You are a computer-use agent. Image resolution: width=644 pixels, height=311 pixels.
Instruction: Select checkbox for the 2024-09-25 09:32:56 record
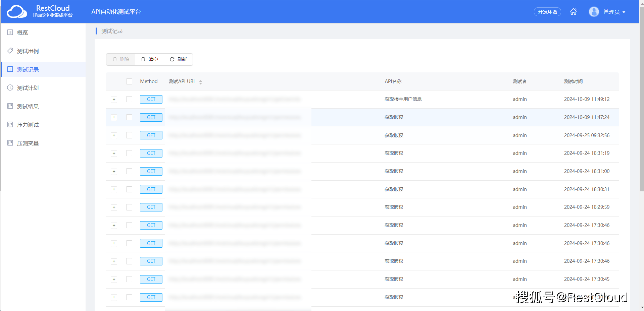tap(129, 135)
